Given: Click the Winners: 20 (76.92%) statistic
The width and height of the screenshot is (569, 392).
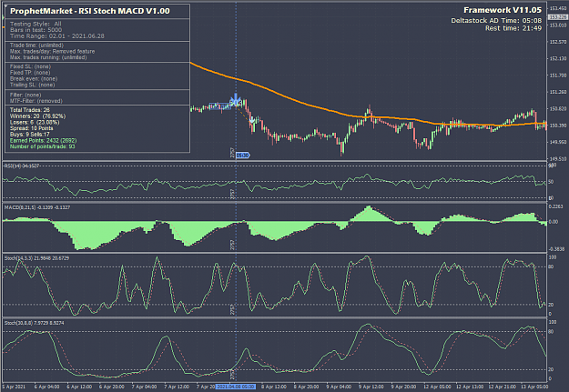Looking at the screenshot, I should [37, 116].
